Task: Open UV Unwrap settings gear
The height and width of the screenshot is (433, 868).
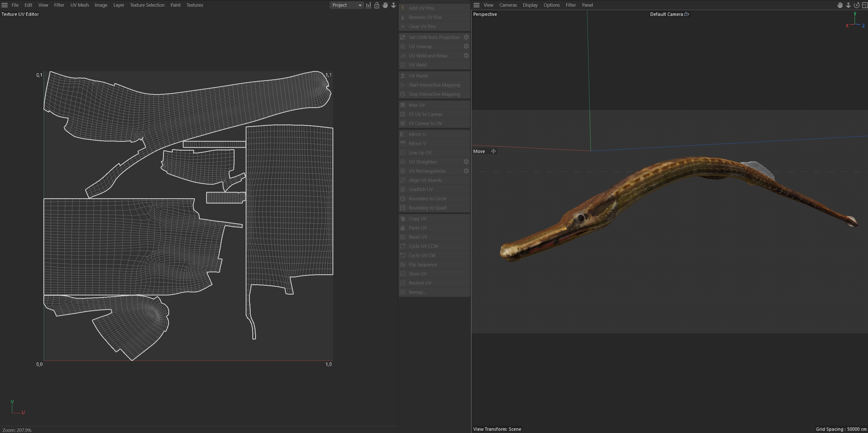Action: (x=466, y=47)
